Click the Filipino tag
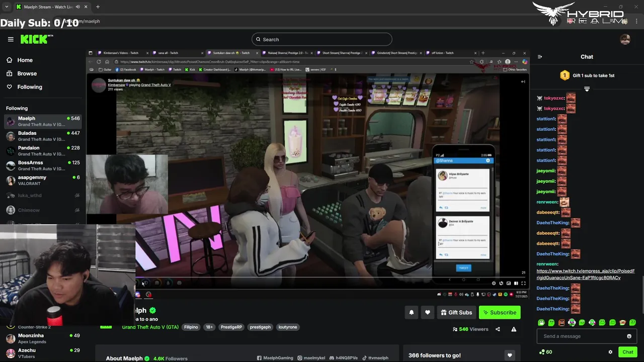644x362 pixels. tap(191, 327)
